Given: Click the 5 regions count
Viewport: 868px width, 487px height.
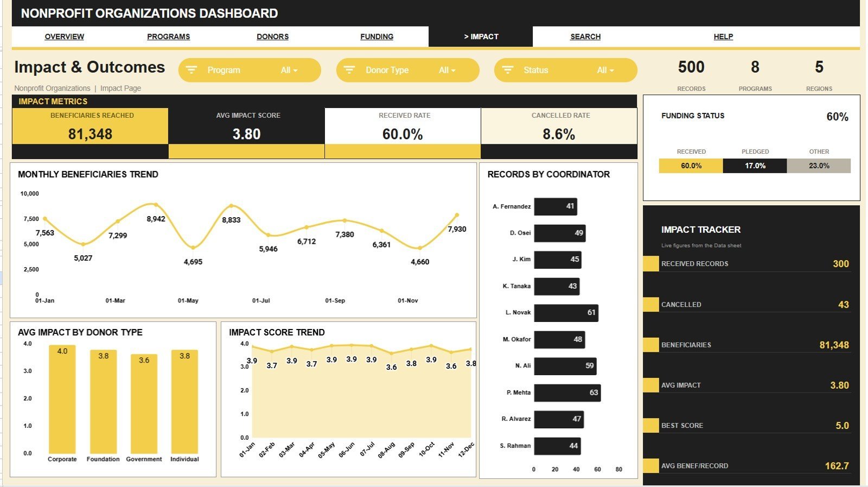Looking at the screenshot, I should coord(819,67).
